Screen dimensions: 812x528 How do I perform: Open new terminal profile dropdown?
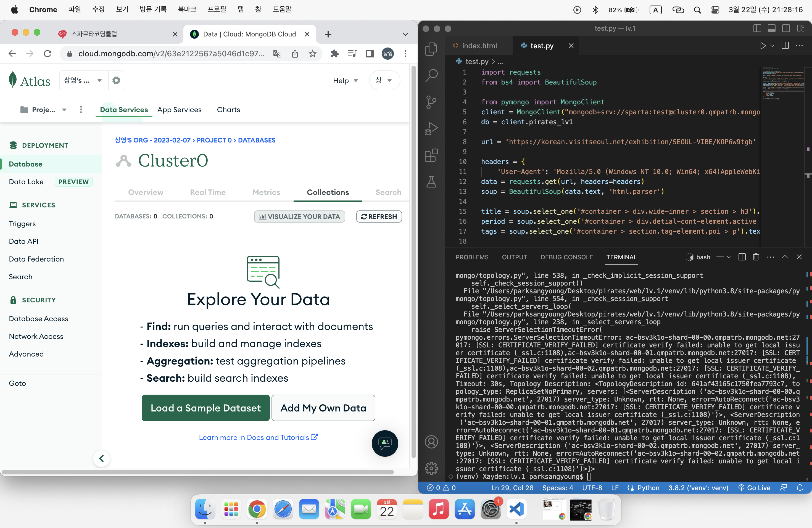tap(729, 257)
